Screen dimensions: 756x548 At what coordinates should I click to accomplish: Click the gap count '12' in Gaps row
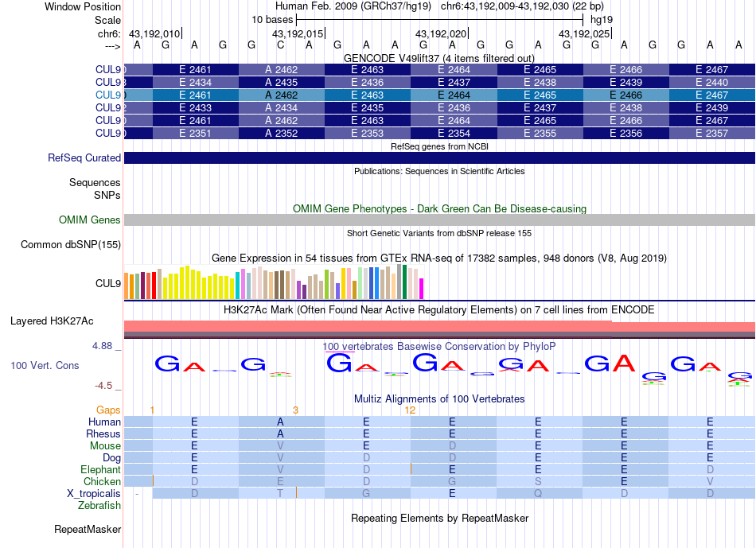click(x=411, y=410)
